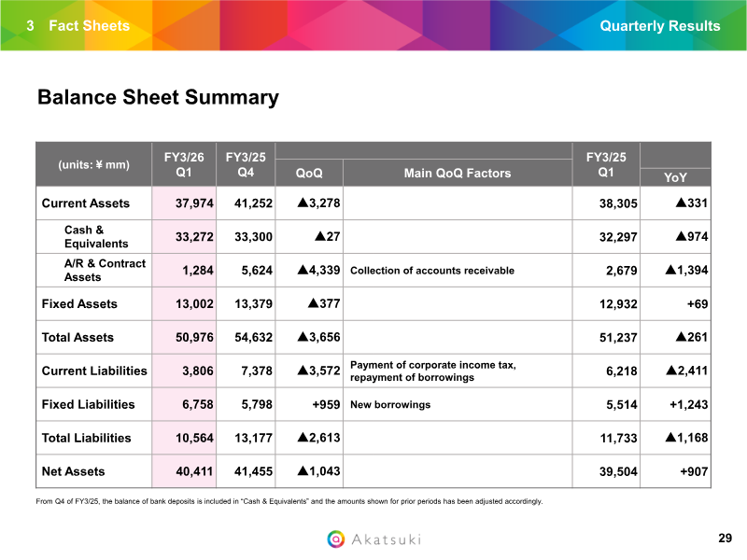Click the QoQ column header
This screenshot has height=560, width=747.
309,173
